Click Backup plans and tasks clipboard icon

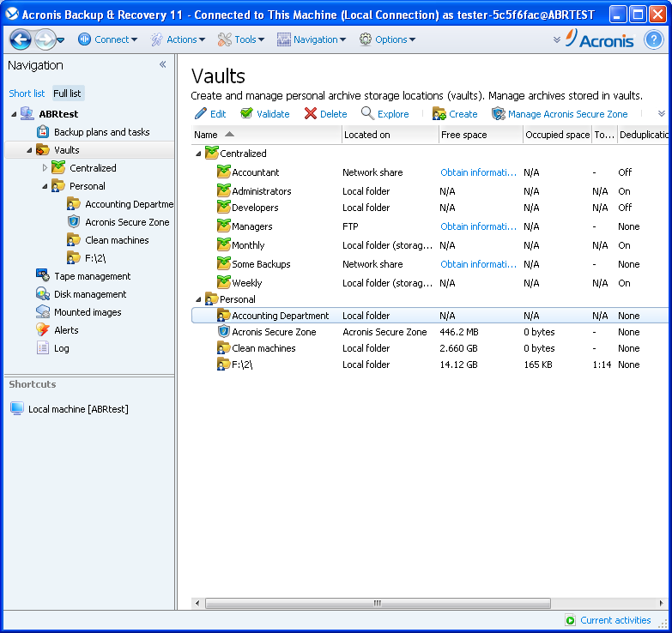coord(42,131)
